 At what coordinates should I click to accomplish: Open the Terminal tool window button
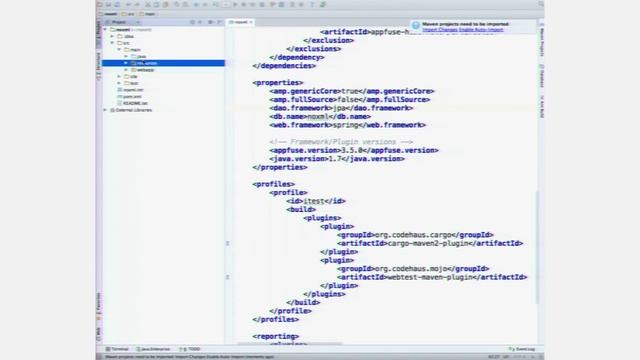117,349
